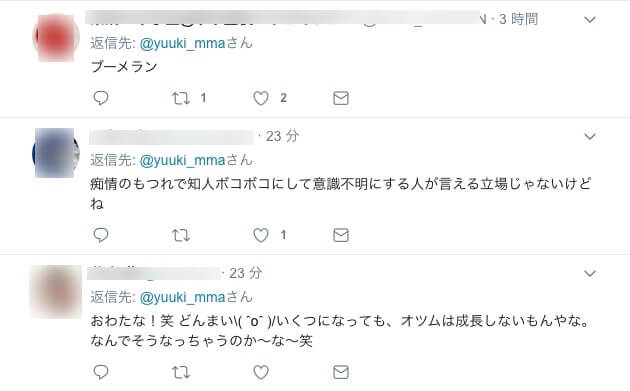Screen dimensions: 630x391
Task: Send ブーメラン tweet via direct message
Action: 341,98
